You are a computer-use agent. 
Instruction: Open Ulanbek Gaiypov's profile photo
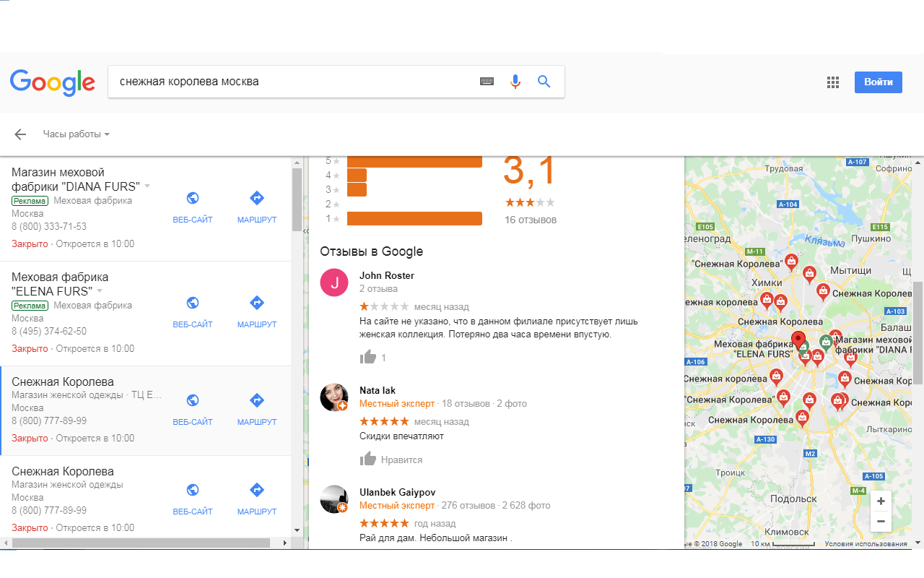[334, 499]
